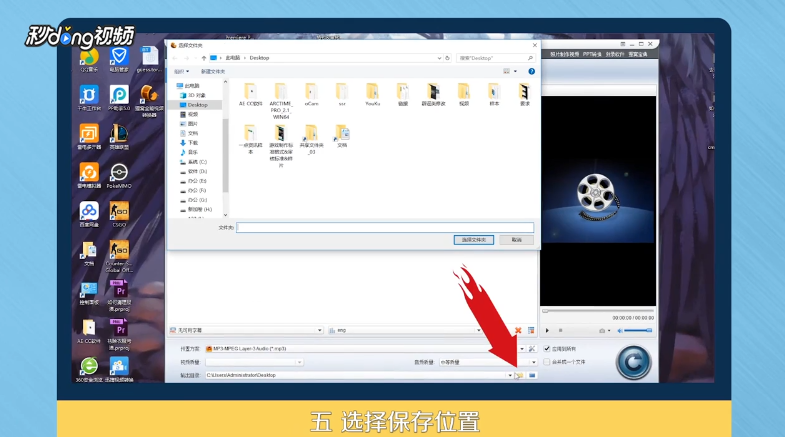Click the preview seek bar
The height and width of the screenshot is (437, 785).
pos(598,311)
